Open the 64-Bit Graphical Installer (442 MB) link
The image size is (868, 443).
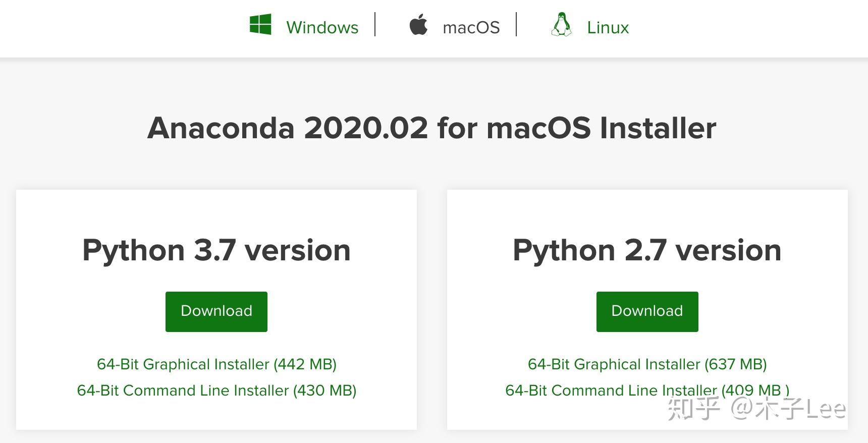tap(216, 364)
